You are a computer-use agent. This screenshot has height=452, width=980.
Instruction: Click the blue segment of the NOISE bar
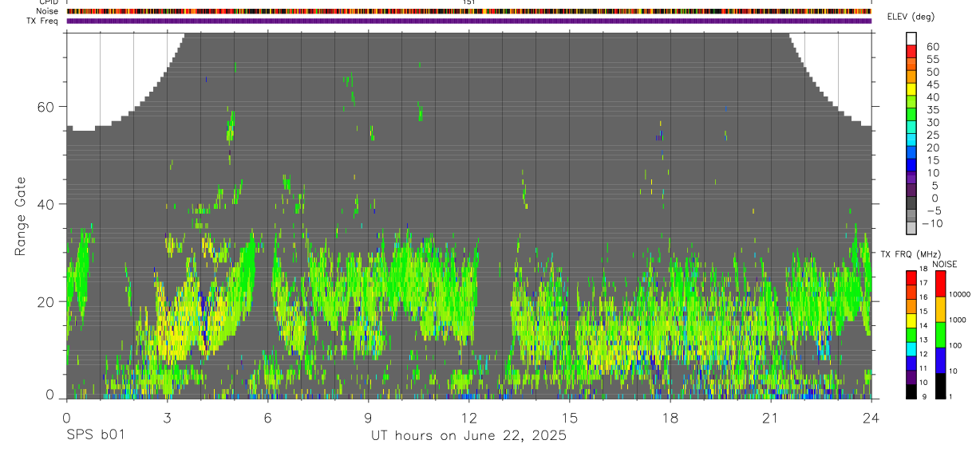(941, 360)
